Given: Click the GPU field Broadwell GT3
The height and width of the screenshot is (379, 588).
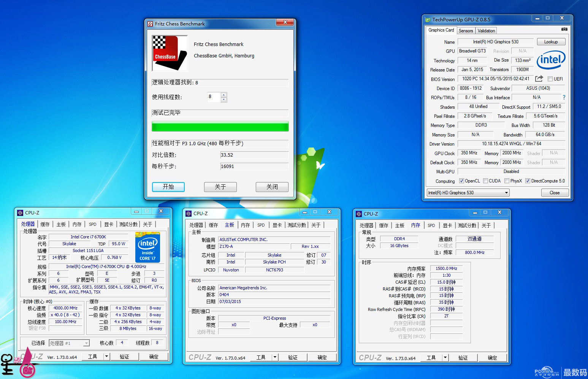Looking at the screenshot, I should point(472,51).
